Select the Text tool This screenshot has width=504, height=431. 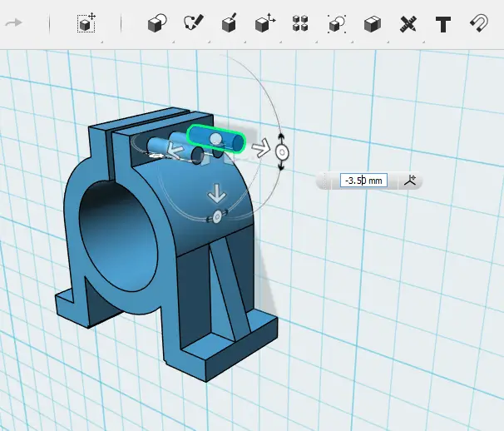(x=443, y=24)
